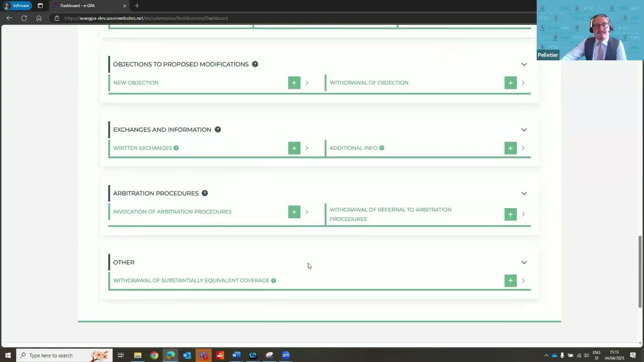This screenshot has width=644, height=362.
Task: Open the Withdrawal of Objection link
Action: click(x=369, y=82)
